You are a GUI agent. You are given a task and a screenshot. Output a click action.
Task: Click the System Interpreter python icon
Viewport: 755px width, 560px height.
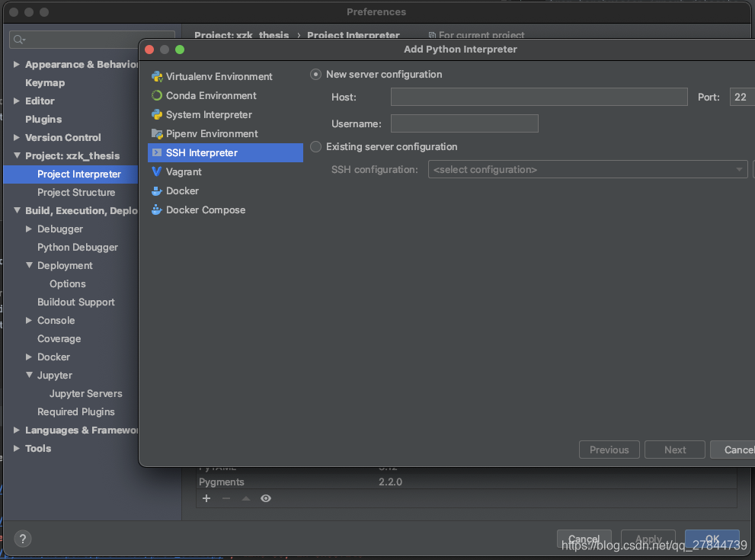(157, 114)
